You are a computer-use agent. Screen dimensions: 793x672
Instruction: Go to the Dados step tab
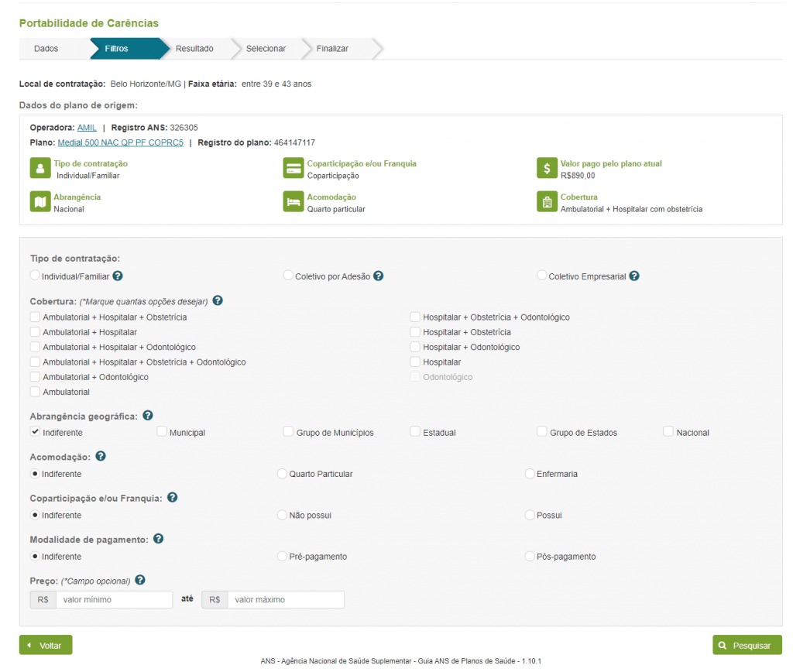click(x=46, y=49)
